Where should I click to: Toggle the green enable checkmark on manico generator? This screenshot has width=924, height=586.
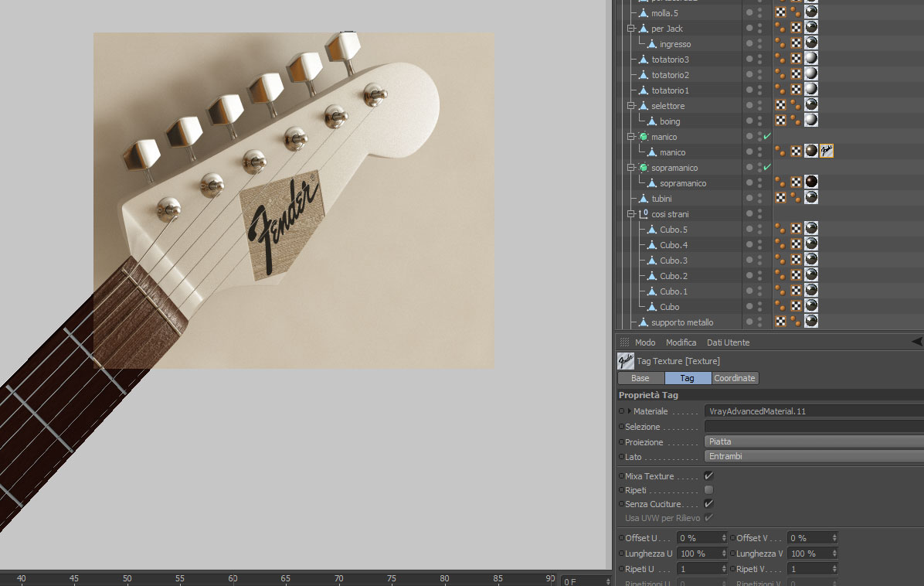point(766,136)
